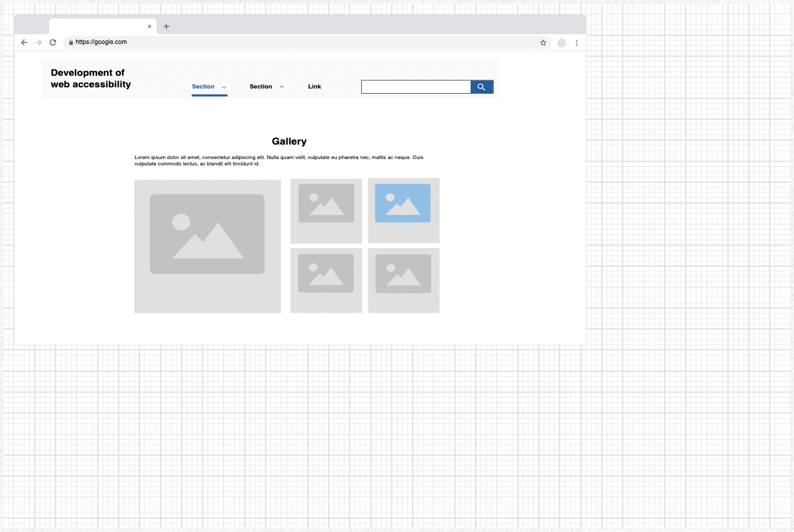Reload the page with the refresh icon
The width and height of the screenshot is (794, 532).
(53, 42)
